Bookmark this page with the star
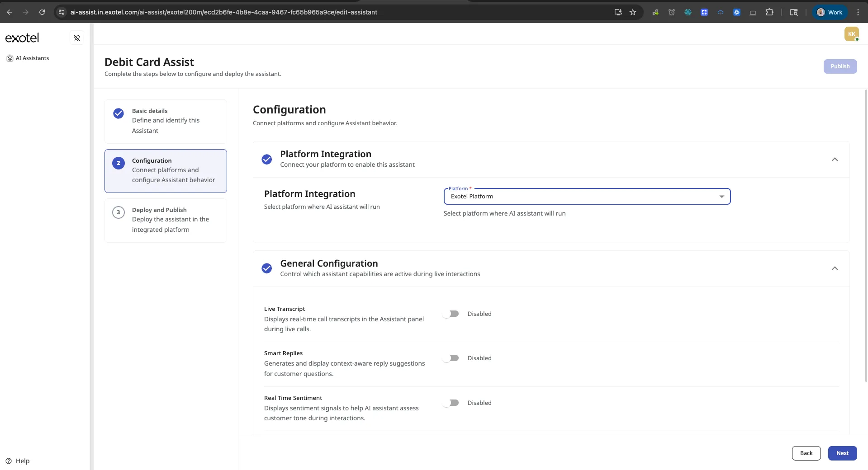Image resolution: width=868 pixels, height=470 pixels. coord(633,12)
